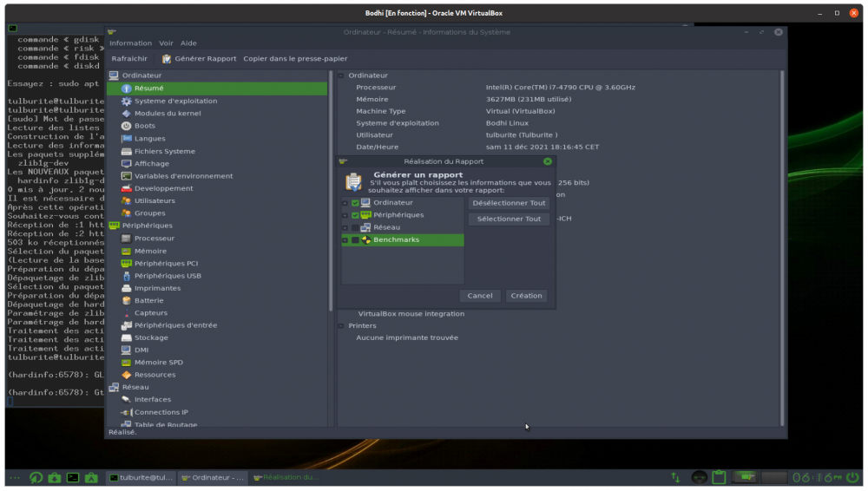Viewport: 868px width, 491px height.
Task: Open the Utilisateurs icon
Action: [126, 201]
